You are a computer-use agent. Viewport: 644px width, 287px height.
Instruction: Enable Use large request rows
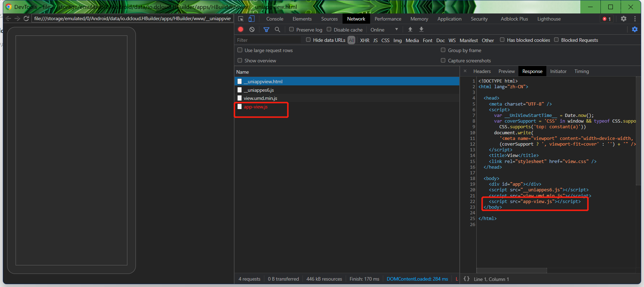(240, 50)
